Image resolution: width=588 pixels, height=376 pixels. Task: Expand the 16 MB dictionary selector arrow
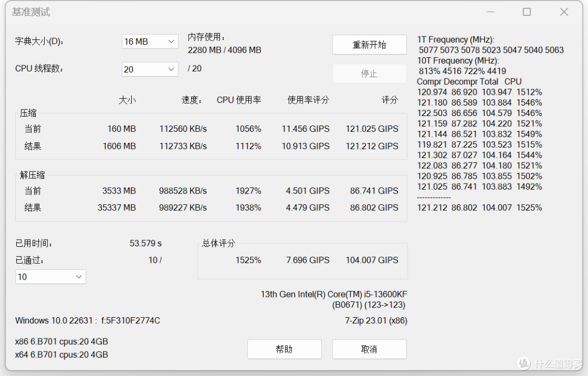tap(172, 41)
